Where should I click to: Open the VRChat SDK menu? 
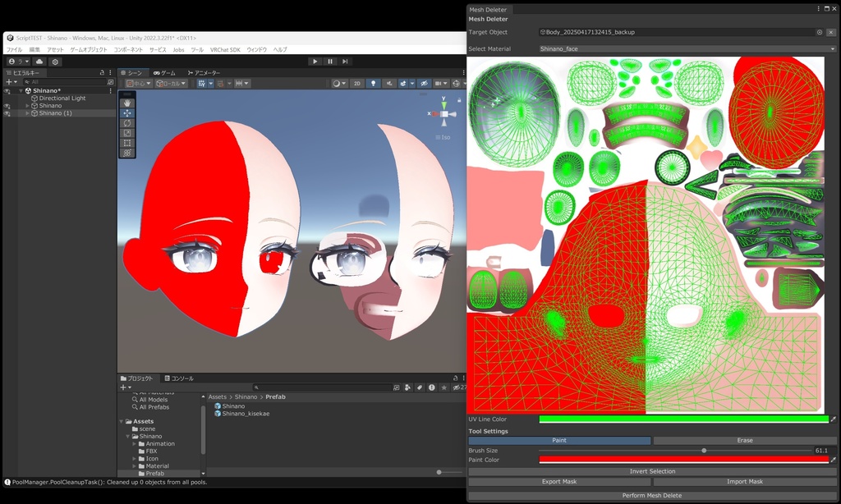(x=225, y=49)
